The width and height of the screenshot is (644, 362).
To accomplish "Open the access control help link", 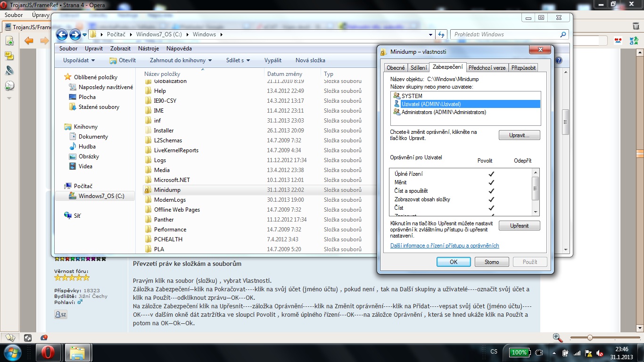I will [445, 246].
